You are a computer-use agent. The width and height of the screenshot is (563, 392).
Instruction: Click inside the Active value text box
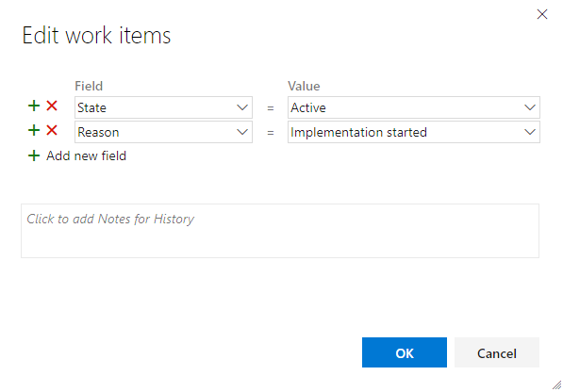405,107
